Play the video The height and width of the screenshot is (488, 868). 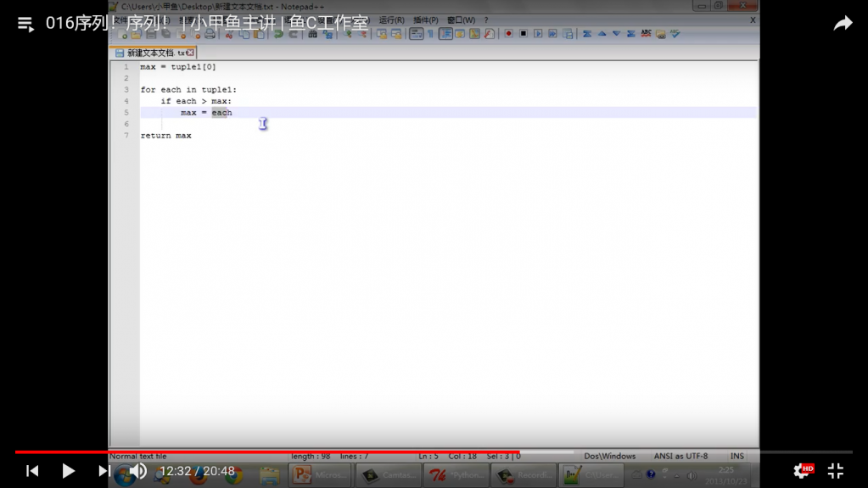point(68,471)
